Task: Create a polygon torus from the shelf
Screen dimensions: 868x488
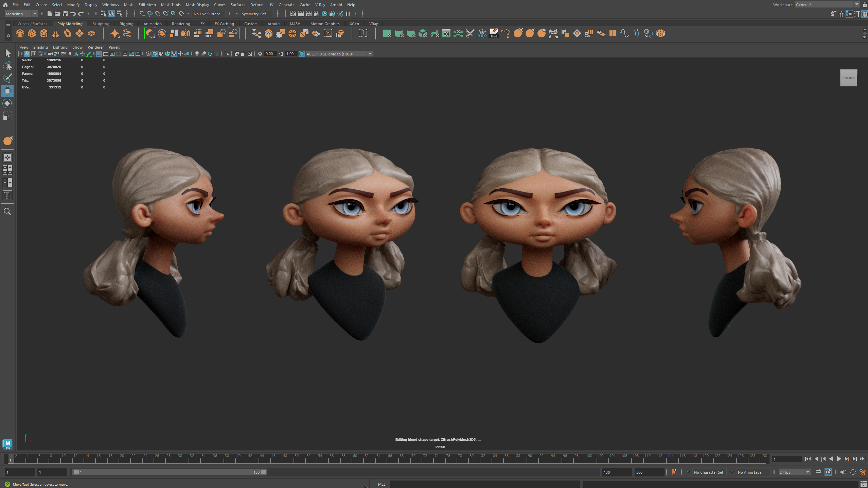Action: point(68,33)
